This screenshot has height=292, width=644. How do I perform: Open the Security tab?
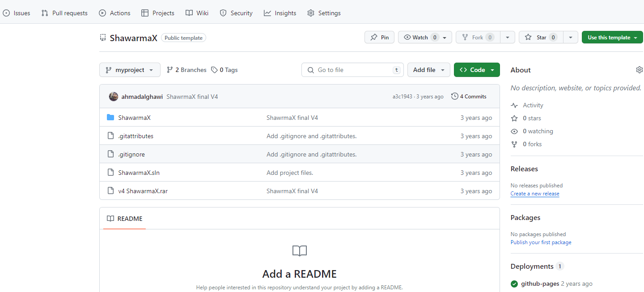point(236,13)
